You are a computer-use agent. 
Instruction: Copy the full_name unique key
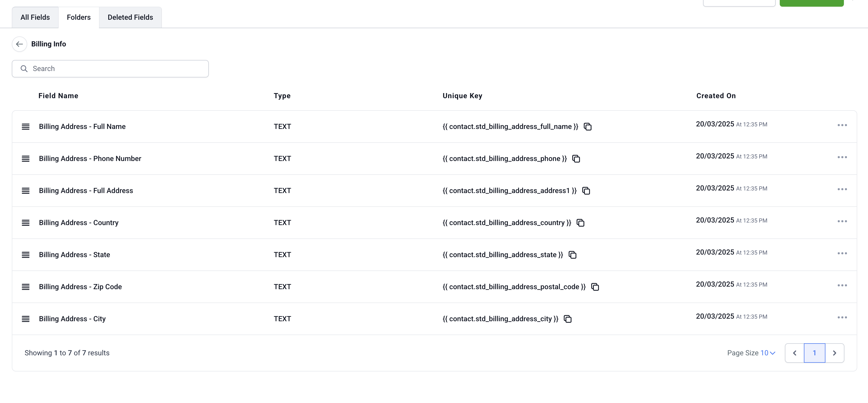pyautogui.click(x=587, y=127)
